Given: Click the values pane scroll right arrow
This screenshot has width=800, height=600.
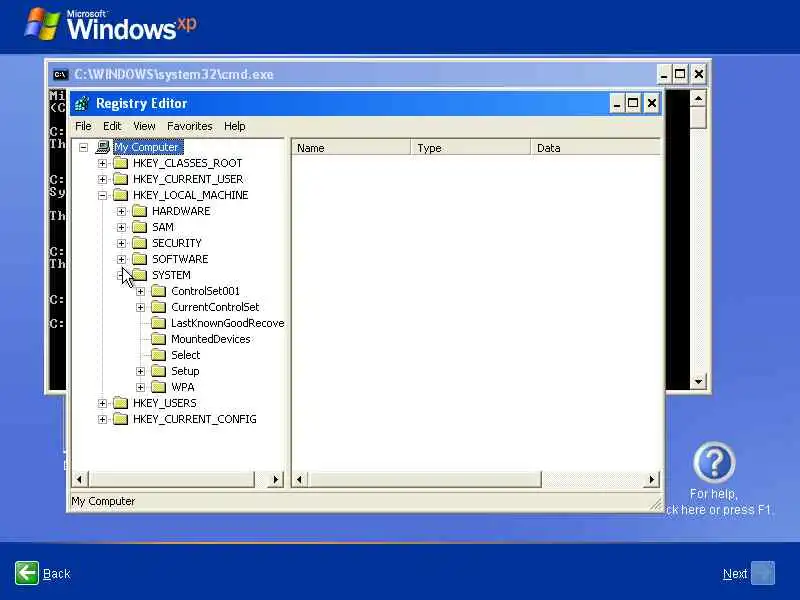Looking at the screenshot, I should [652, 480].
